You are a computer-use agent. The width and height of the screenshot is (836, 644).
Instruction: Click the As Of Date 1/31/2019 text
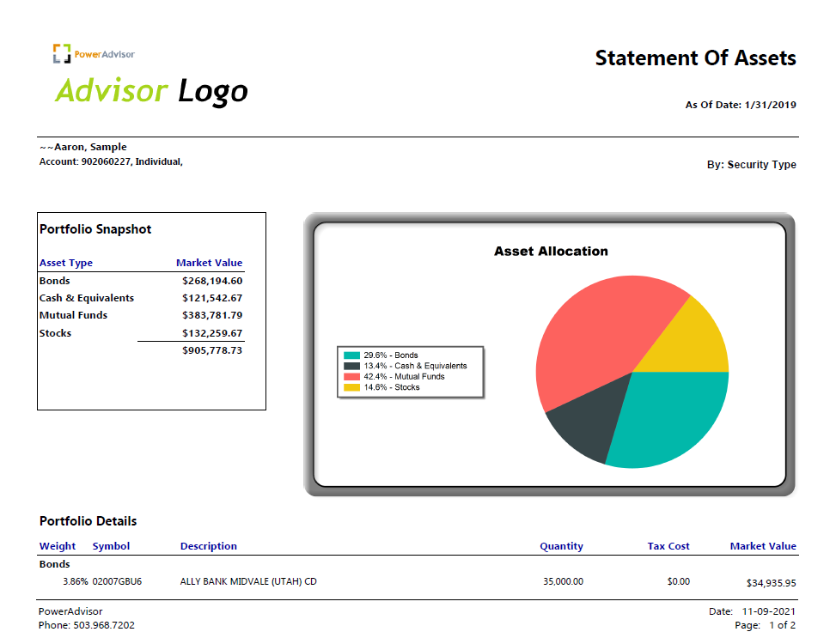[x=741, y=105]
